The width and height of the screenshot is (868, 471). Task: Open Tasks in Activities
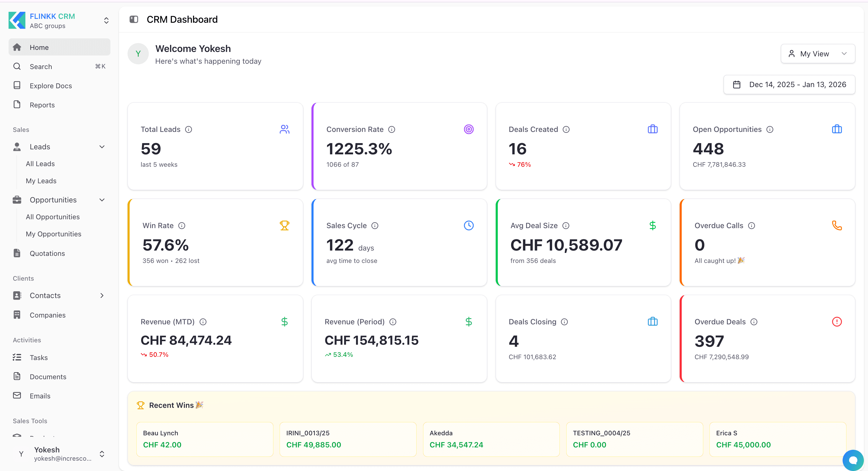coord(59,357)
